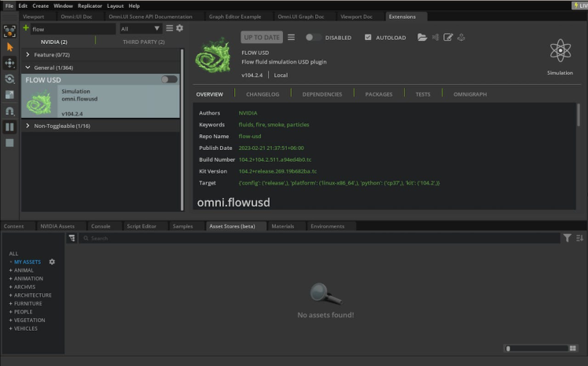Expand the Non-Toggleable (1/16) group

coord(28,126)
